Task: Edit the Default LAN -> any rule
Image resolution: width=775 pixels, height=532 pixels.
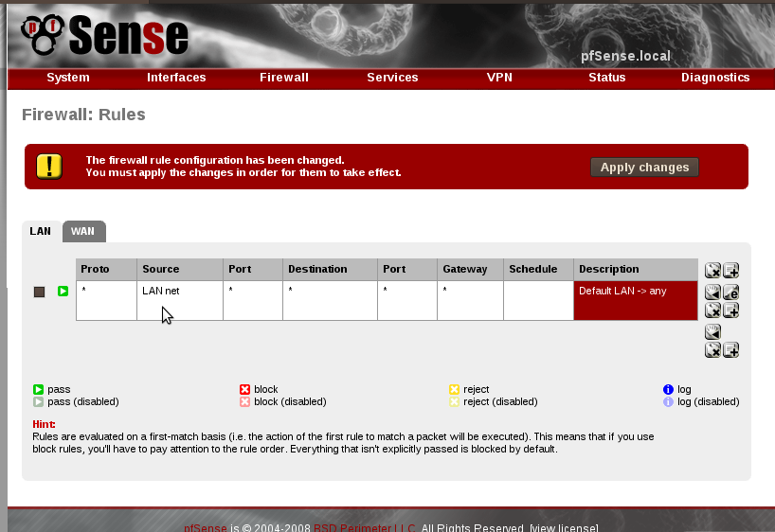Action: tap(731, 292)
